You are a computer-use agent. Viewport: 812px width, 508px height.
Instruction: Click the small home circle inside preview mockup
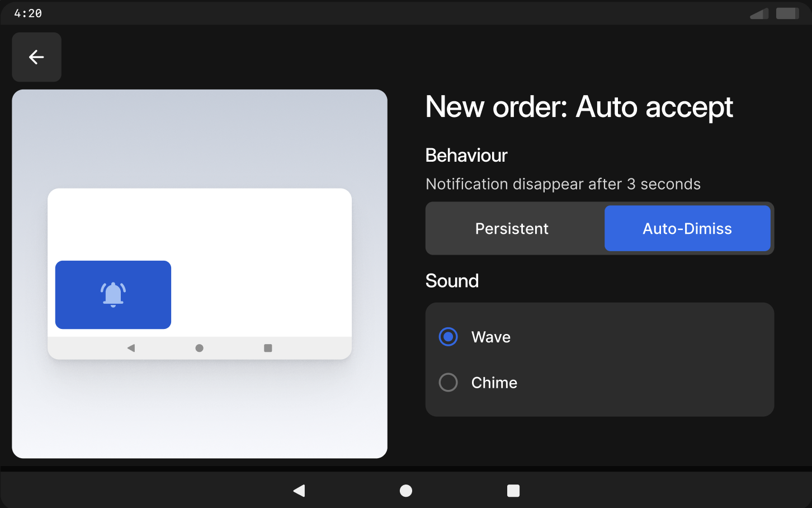(199, 348)
